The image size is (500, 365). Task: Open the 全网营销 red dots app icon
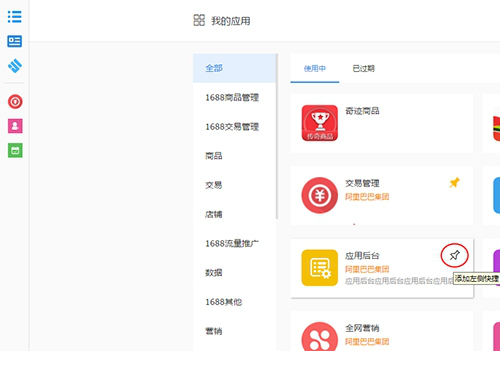tap(320, 337)
